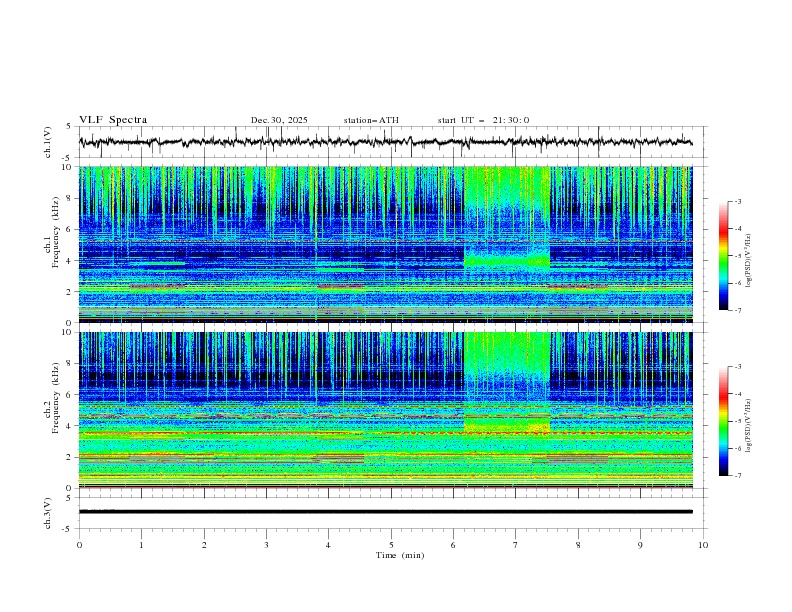This screenshot has height=612, width=792.
Task: Click the "station=ATH" header label
Action: pos(371,120)
